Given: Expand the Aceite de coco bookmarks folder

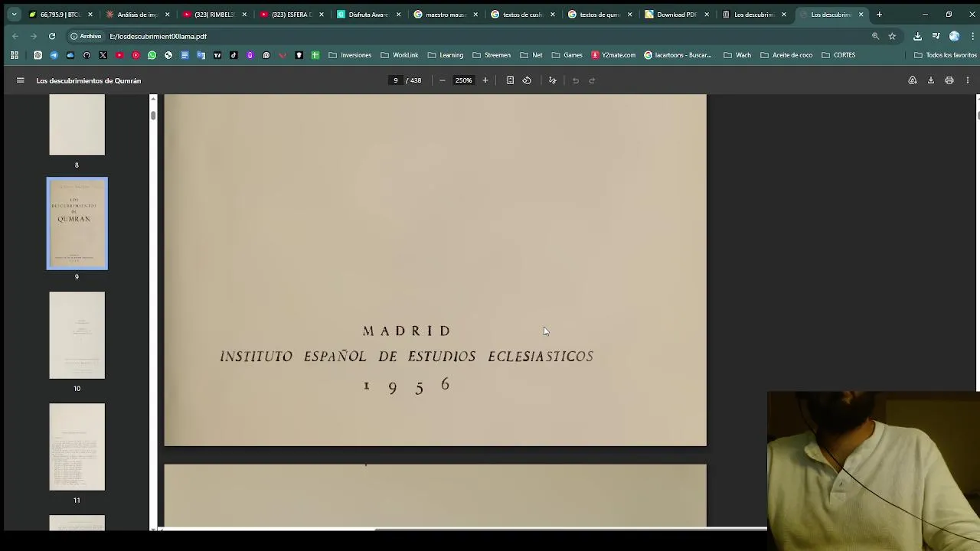Looking at the screenshot, I should pos(786,55).
